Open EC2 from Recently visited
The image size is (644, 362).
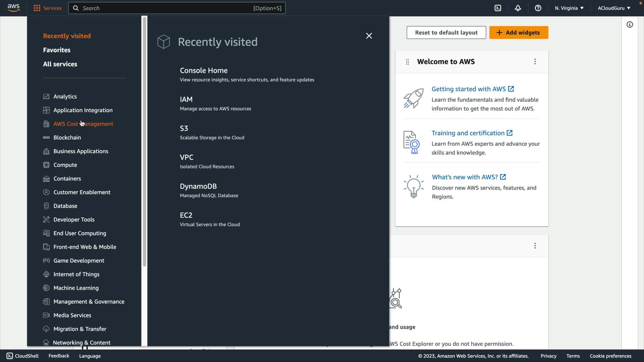186,215
